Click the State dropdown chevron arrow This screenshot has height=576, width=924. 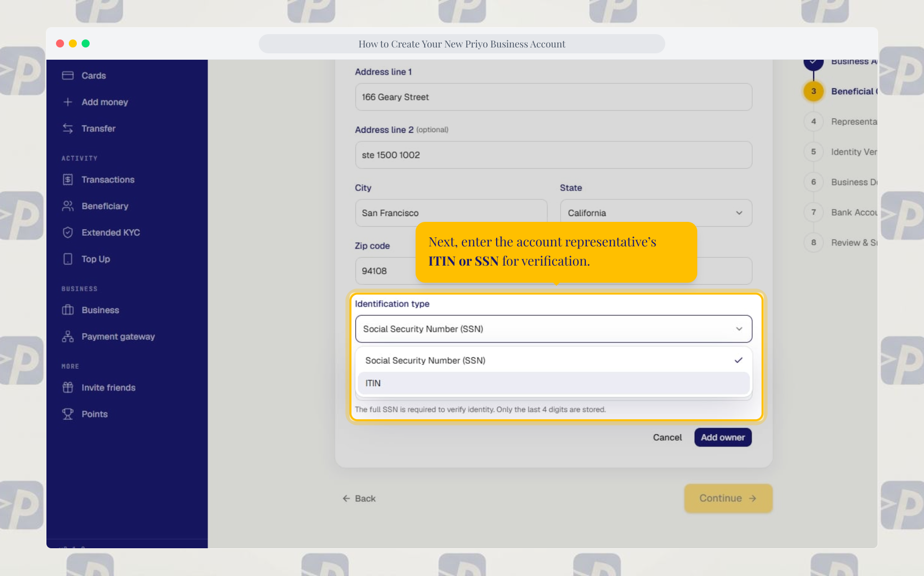(739, 213)
